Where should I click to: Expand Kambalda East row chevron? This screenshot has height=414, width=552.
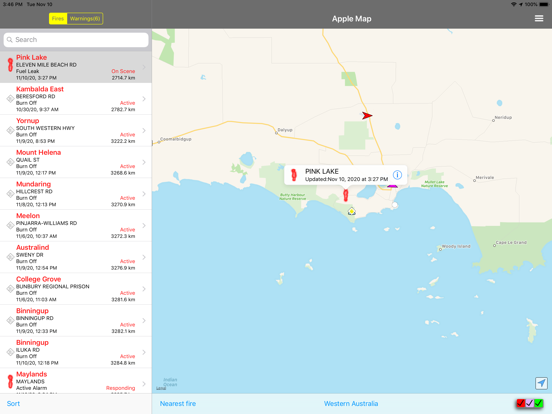pyautogui.click(x=144, y=99)
